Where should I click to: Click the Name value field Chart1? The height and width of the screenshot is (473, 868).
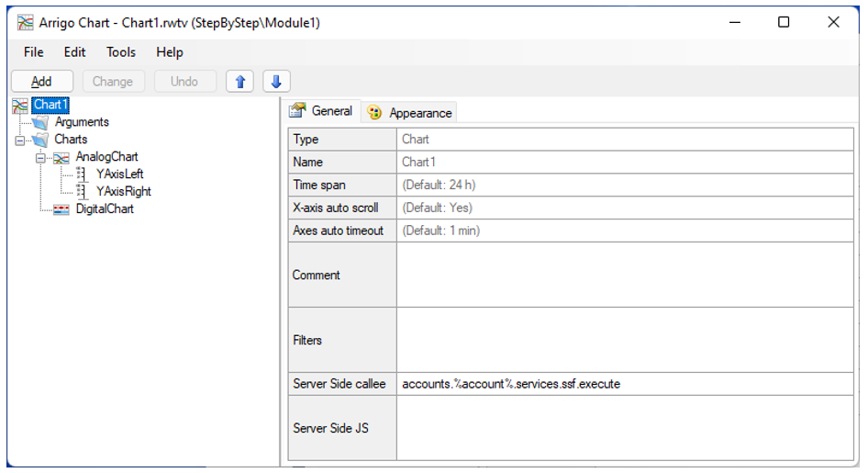[625, 162]
